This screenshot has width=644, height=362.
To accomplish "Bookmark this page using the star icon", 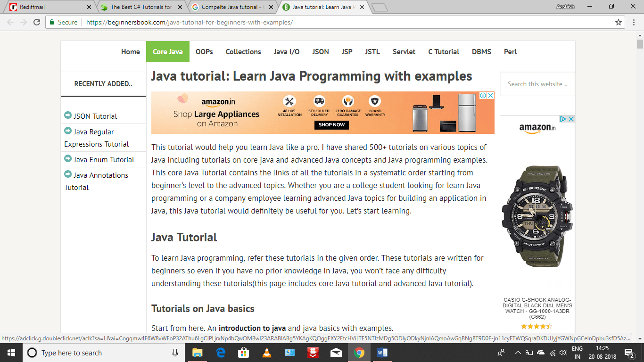I will pos(618,22).
